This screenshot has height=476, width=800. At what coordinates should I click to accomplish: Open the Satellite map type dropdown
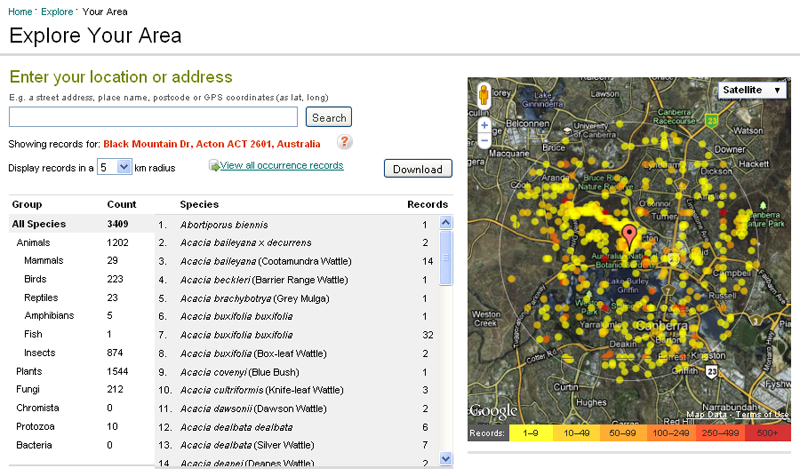752,90
